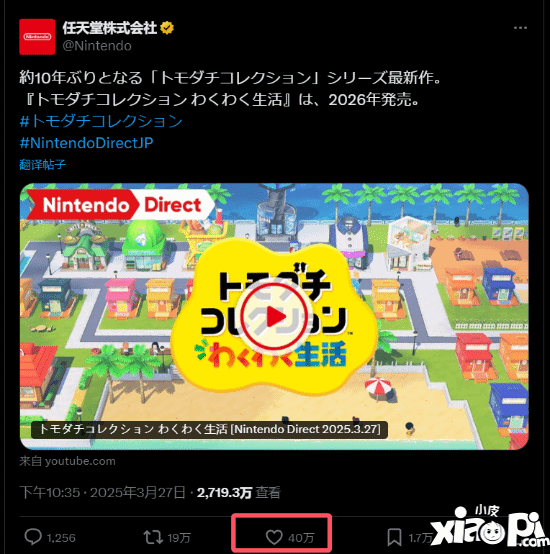The image size is (550, 554).
Task: Play the embedded YouTube video
Action: [274, 317]
